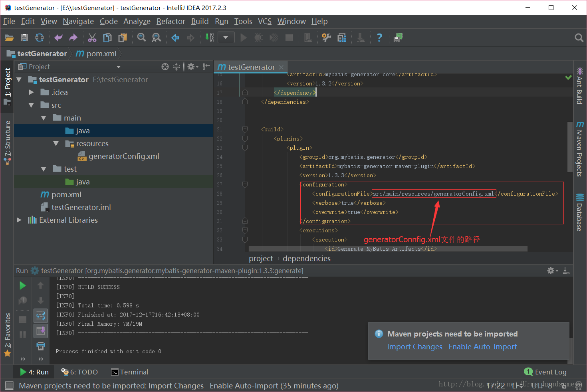Click the blue Back navigation arrow

(x=175, y=38)
